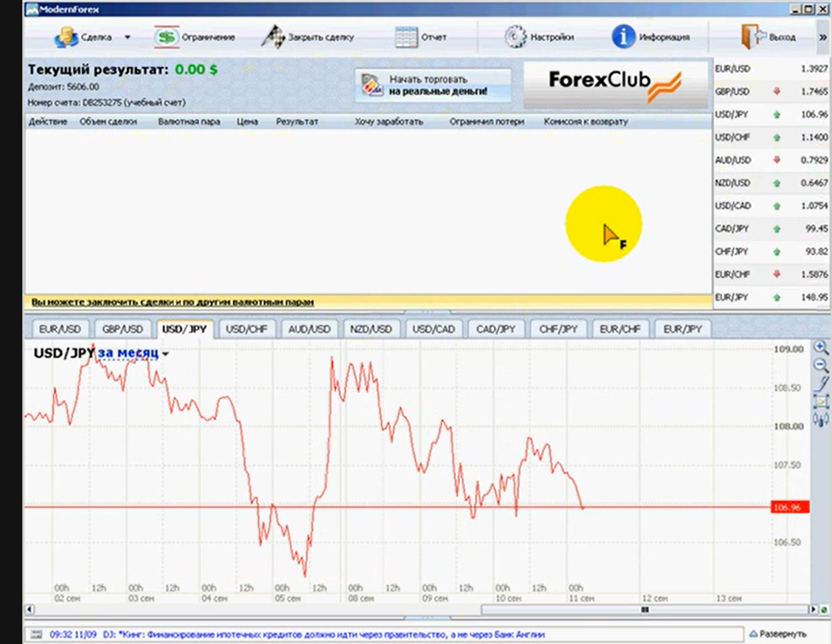The height and width of the screenshot is (644, 832).
Task: Click the Информация info icon
Action: [x=623, y=37]
